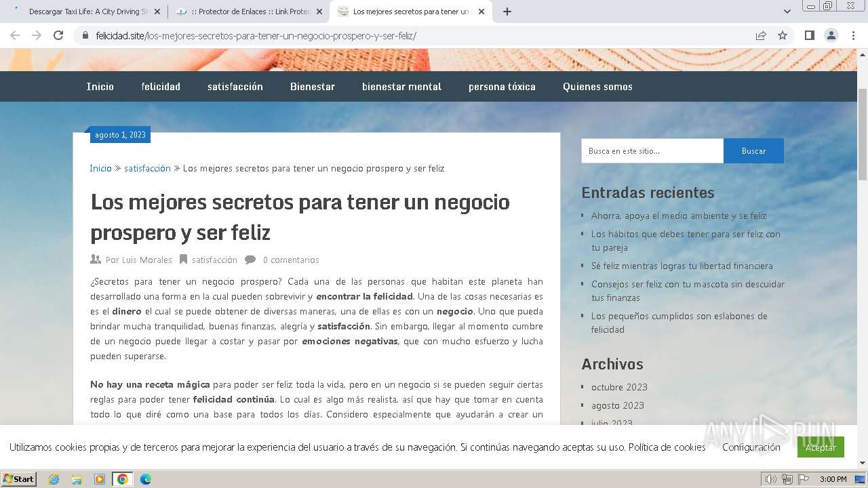Switch to Protector de Enlaces tab

click(x=248, y=12)
